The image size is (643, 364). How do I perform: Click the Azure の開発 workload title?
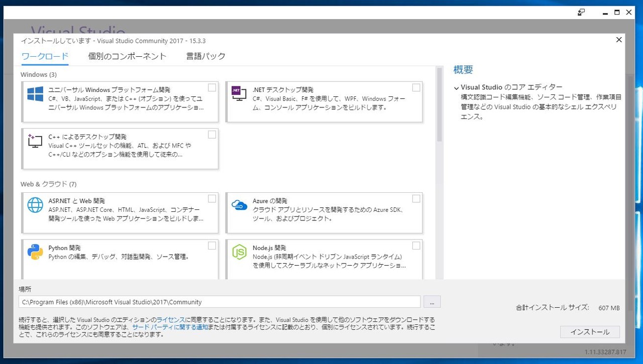(270, 201)
